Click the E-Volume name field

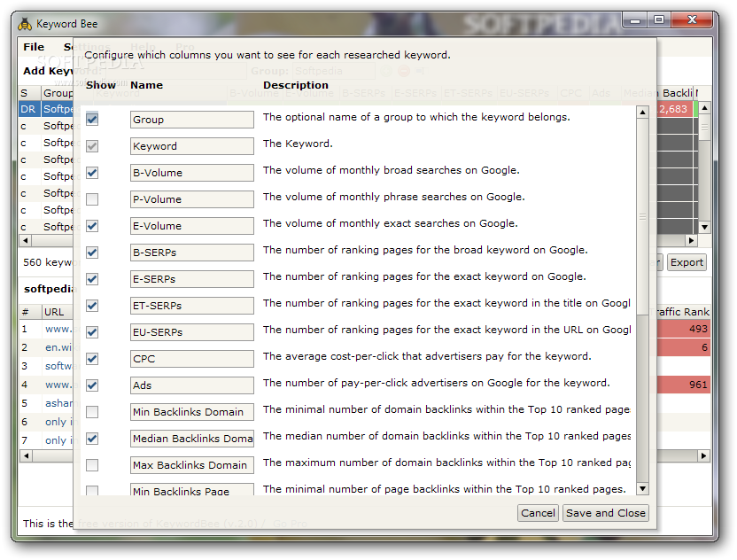point(191,226)
